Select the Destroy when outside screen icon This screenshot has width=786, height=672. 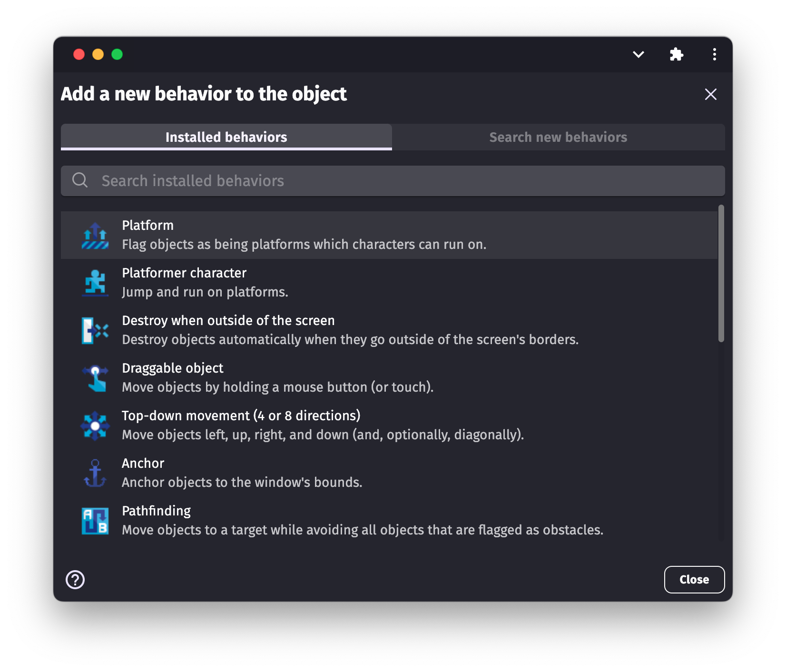pos(95,331)
